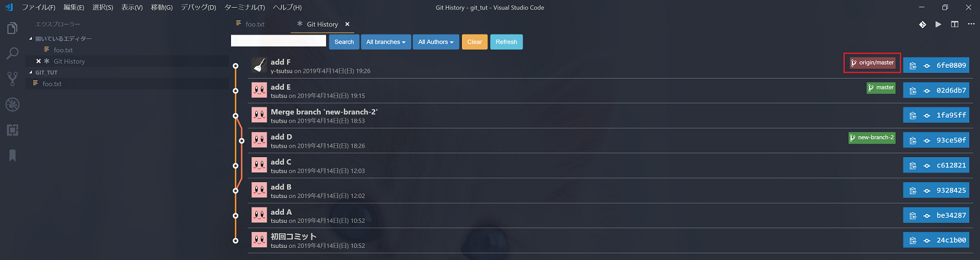Open the Debug view in the activity bar
This screenshot has width=980, height=260.
(x=12, y=105)
